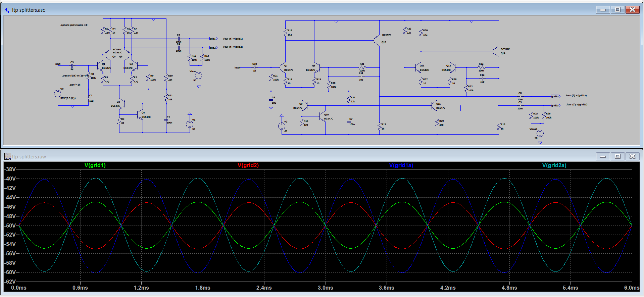Click voltage source V2 symbol
This screenshot has height=297, width=644.
(57, 94)
